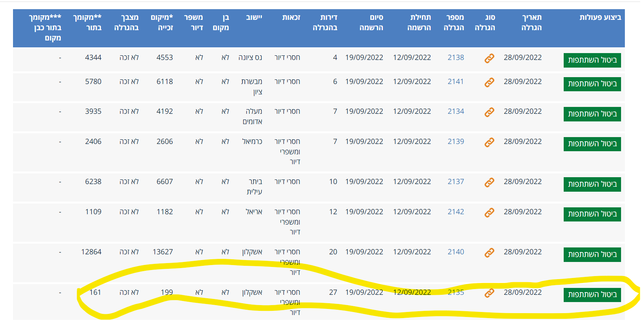The height and width of the screenshot is (320, 644).
Task: Click ביטול השתתפות in the כרמיאל row
Action: (x=592, y=144)
